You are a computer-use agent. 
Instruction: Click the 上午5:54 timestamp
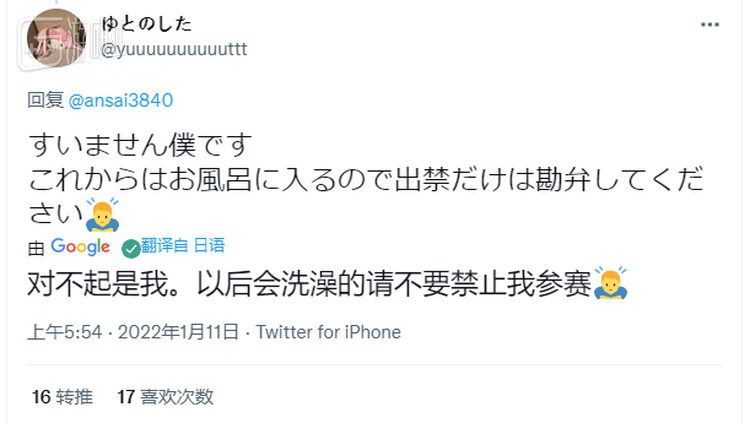click(x=65, y=332)
